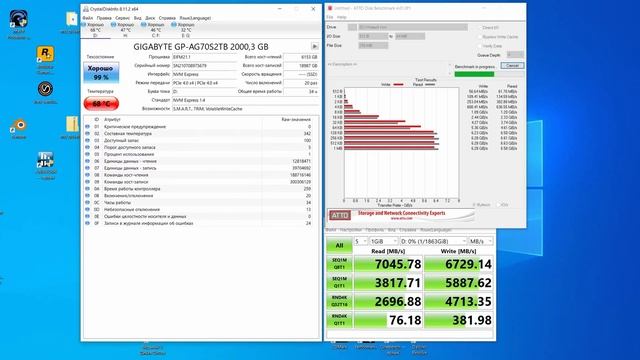
Task: Click the 7045.78 read result value
Action: click(398, 264)
